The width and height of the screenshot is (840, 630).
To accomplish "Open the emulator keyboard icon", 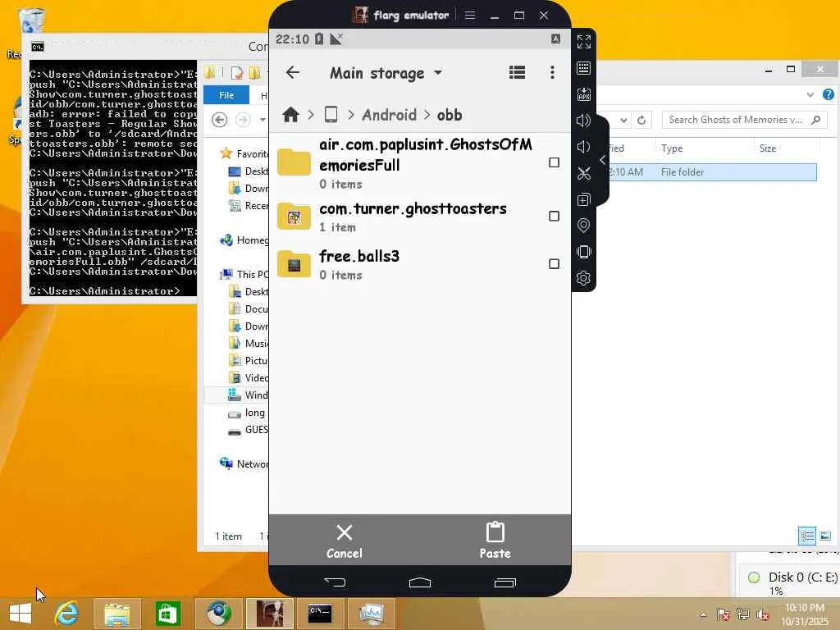I will tap(584, 68).
